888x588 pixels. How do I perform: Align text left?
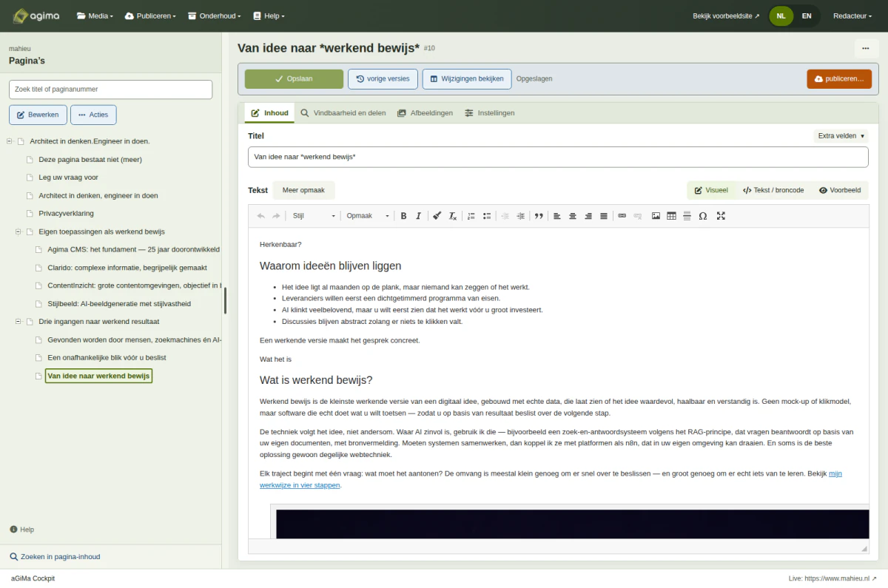(557, 216)
